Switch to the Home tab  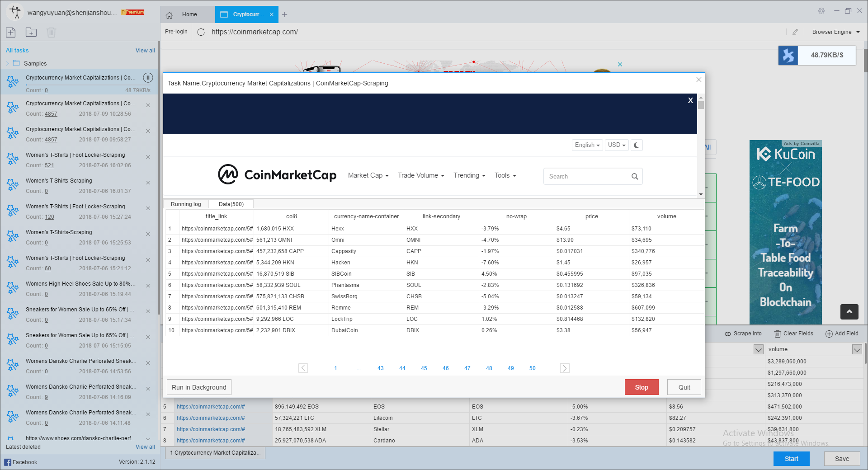188,14
